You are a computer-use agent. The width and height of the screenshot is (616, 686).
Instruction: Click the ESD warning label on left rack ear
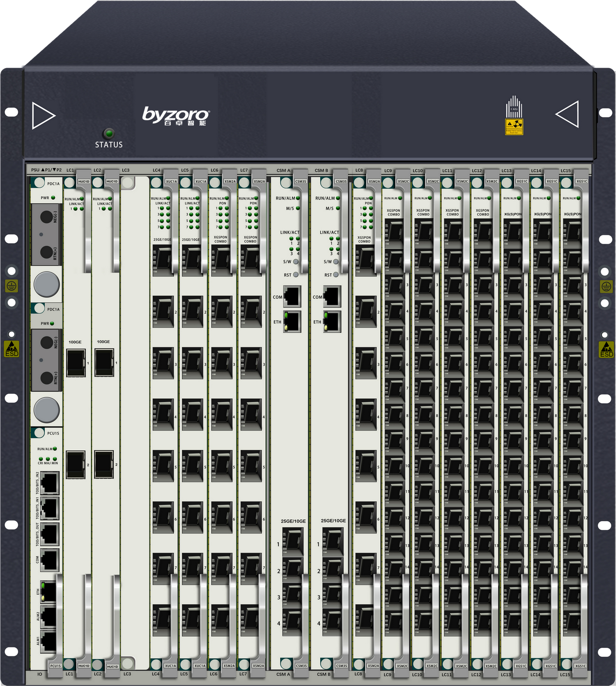coord(11,349)
